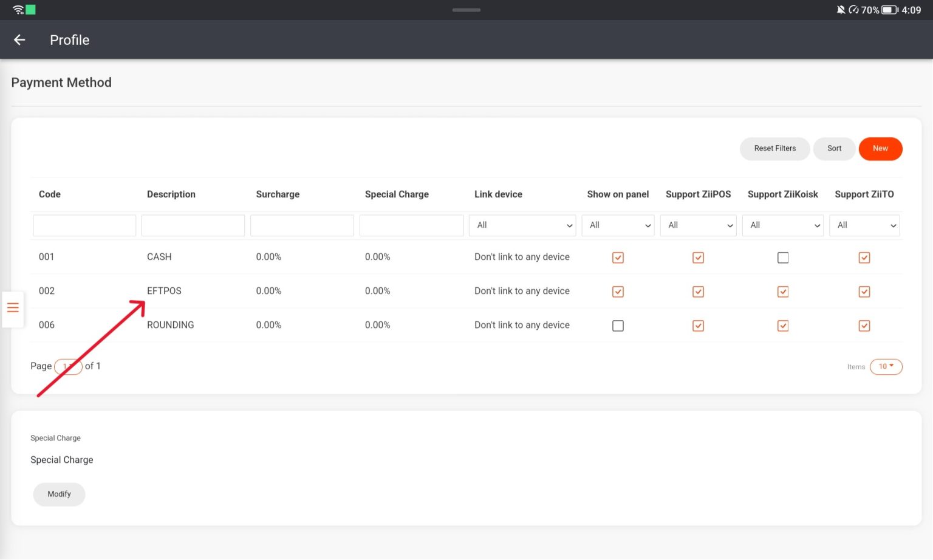Uncheck Show on panel for CASH
The height and width of the screenshot is (560, 933).
(x=618, y=258)
